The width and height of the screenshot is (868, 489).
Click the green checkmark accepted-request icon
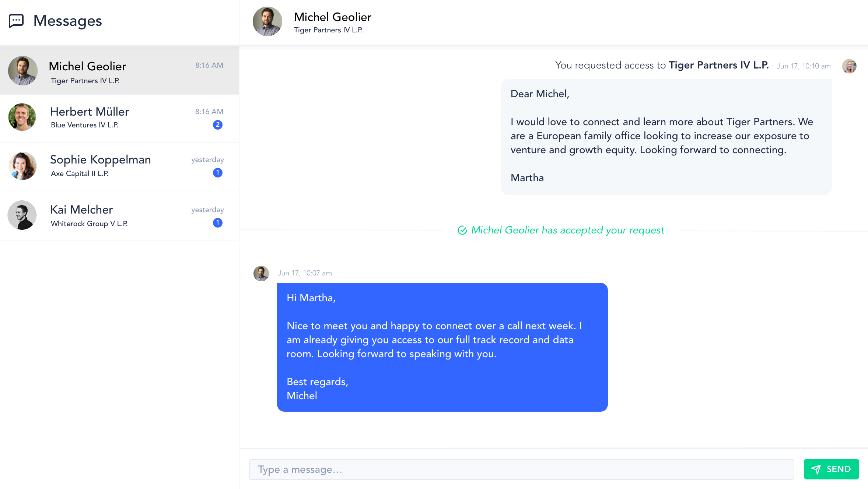[462, 230]
